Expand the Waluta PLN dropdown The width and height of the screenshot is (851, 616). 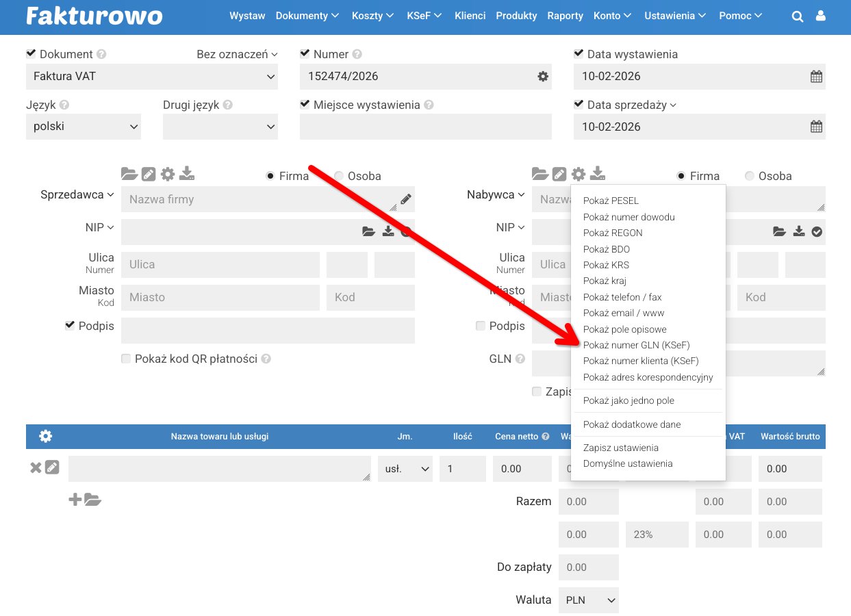(588, 600)
